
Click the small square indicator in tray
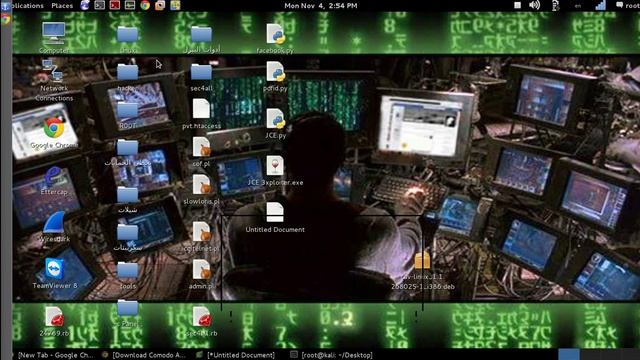pyautogui.click(x=517, y=5)
